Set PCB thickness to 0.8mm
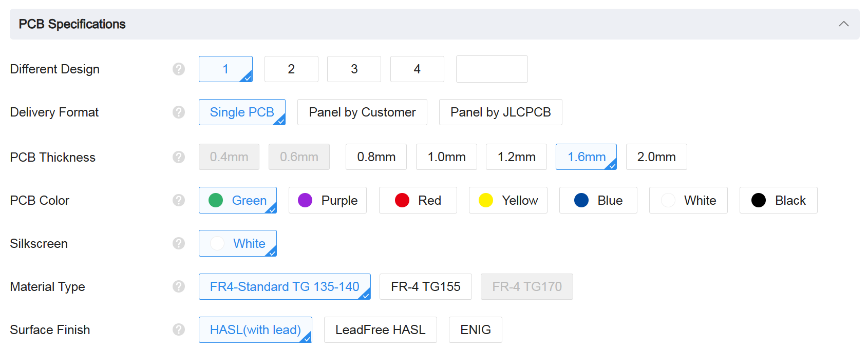 click(x=376, y=157)
